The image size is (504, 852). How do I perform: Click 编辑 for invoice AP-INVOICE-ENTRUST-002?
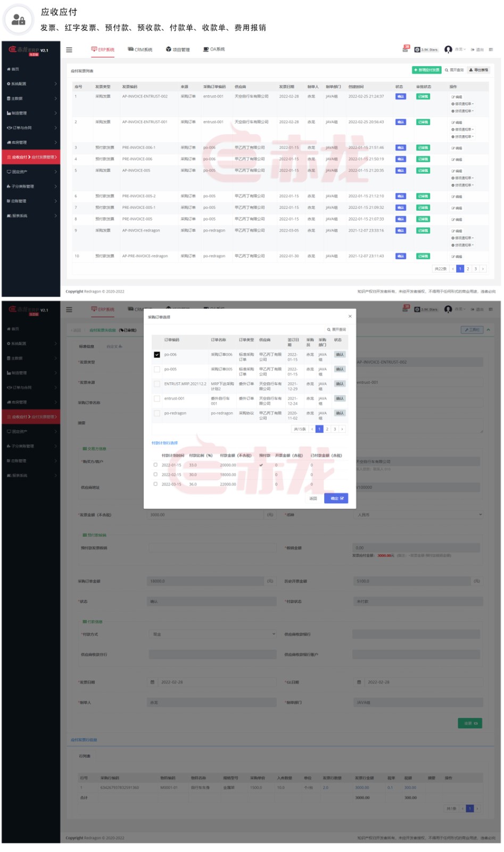click(457, 97)
